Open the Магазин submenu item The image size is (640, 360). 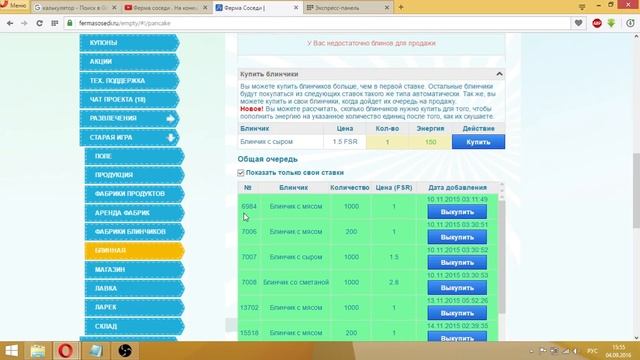[x=134, y=270]
